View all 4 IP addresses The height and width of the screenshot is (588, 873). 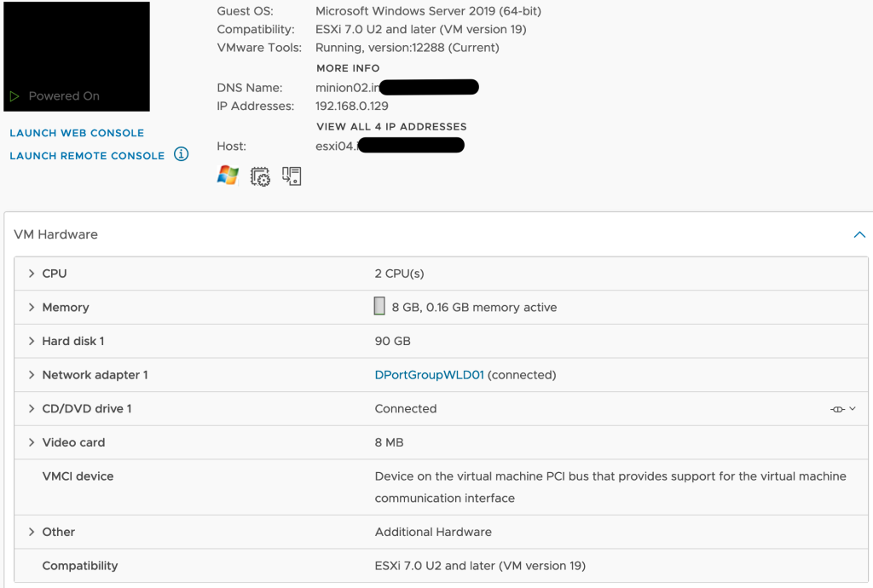tap(391, 127)
